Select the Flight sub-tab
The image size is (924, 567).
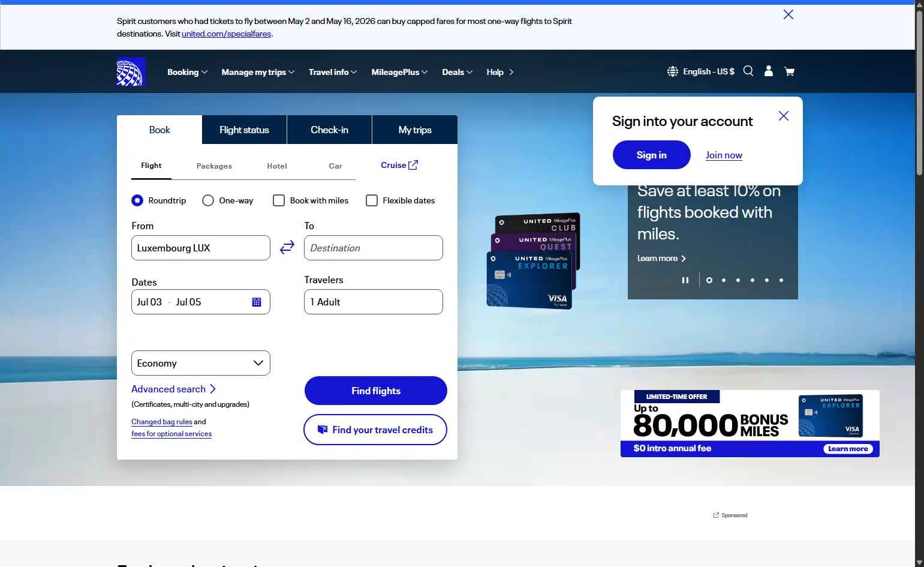(x=151, y=166)
